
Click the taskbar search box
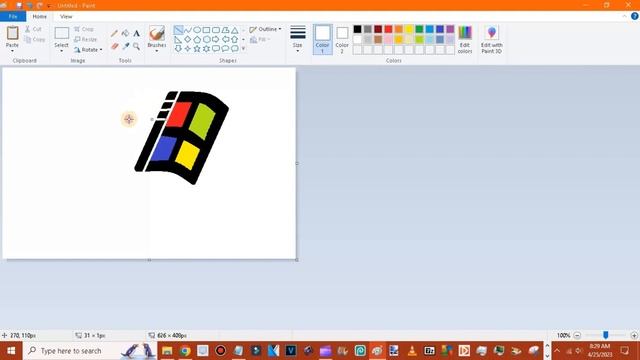pos(90,351)
